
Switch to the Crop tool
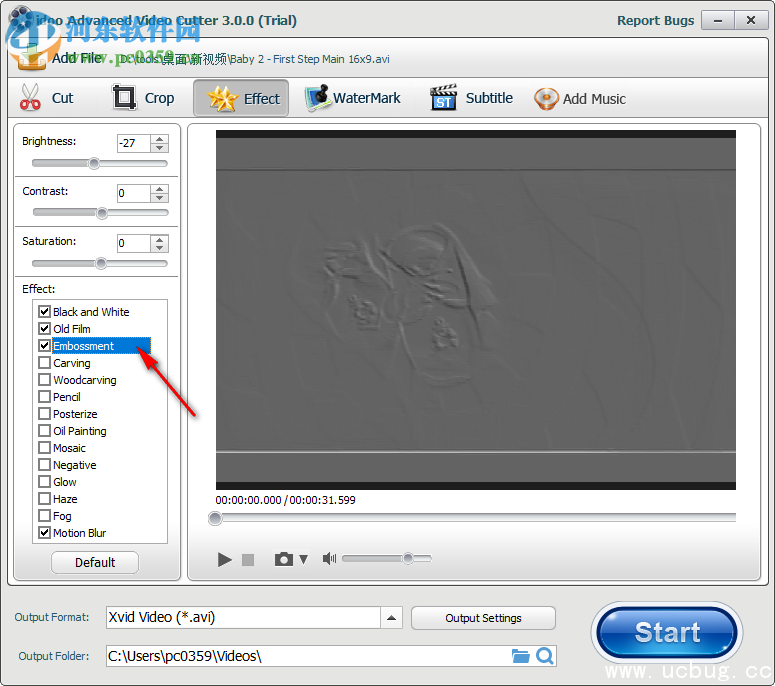point(144,98)
